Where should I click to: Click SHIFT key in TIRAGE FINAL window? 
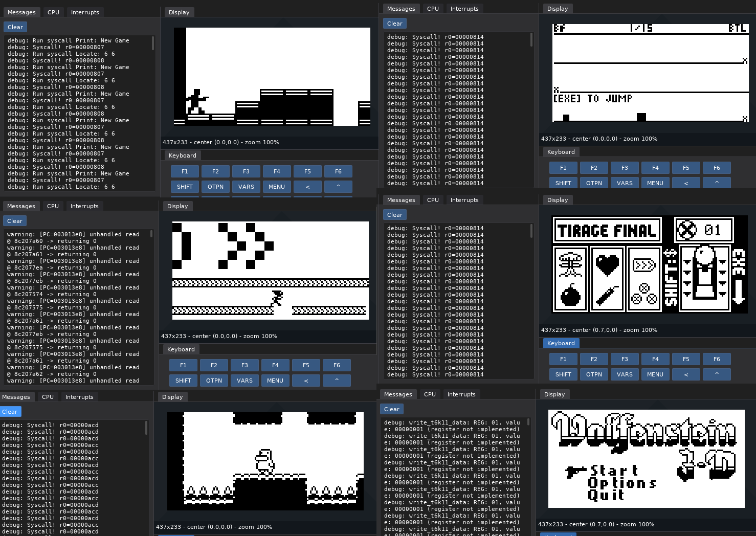pos(563,374)
